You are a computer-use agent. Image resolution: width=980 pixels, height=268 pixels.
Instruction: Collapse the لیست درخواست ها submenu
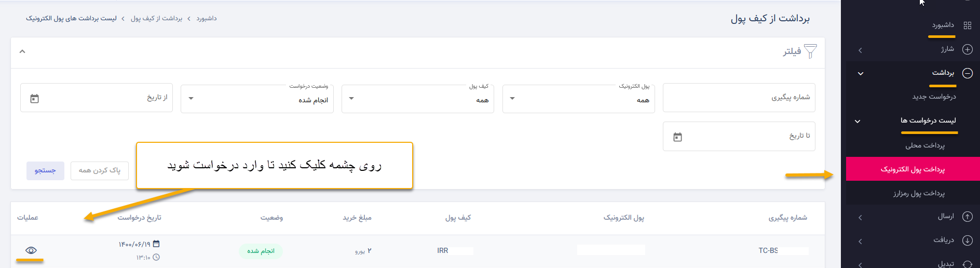857,121
